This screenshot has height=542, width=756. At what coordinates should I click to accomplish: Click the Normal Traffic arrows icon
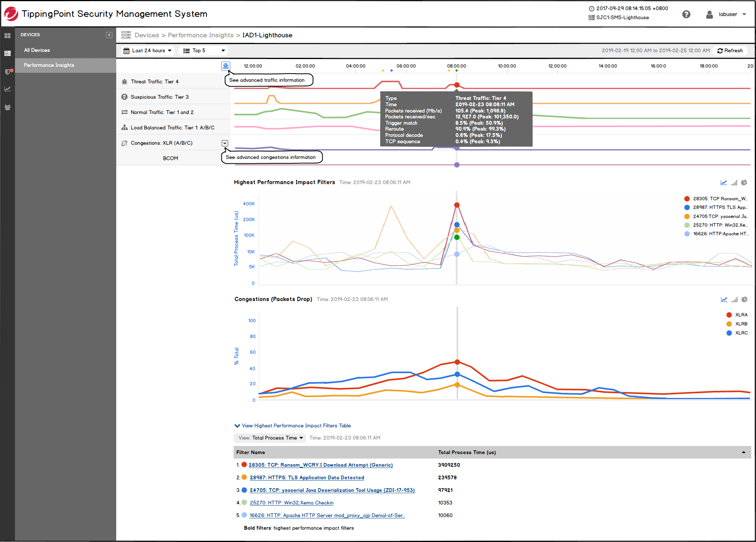point(124,112)
